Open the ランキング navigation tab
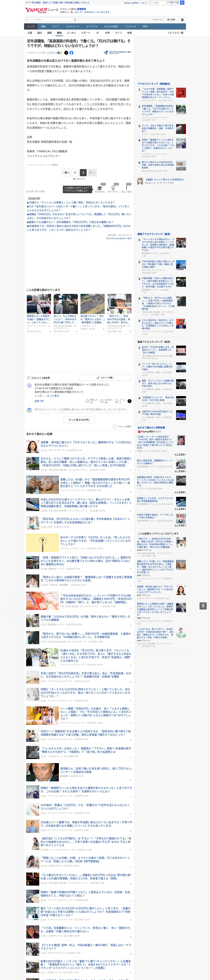210x980 pixels. tap(130, 27)
